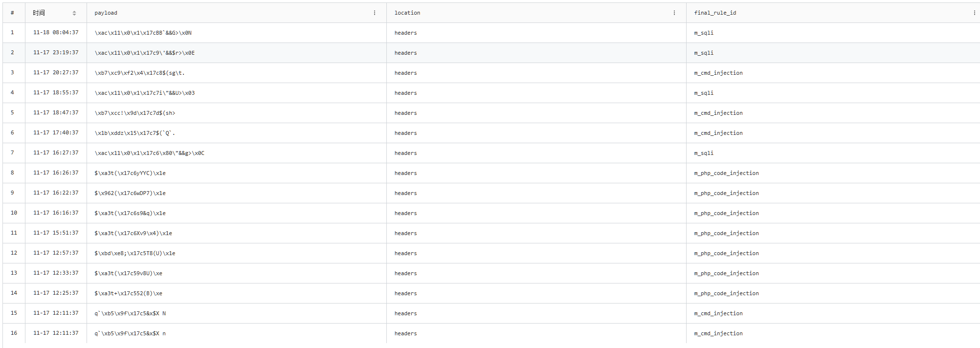Open the payload column options menu
This screenshot has height=348, width=980.
click(375, 13)
